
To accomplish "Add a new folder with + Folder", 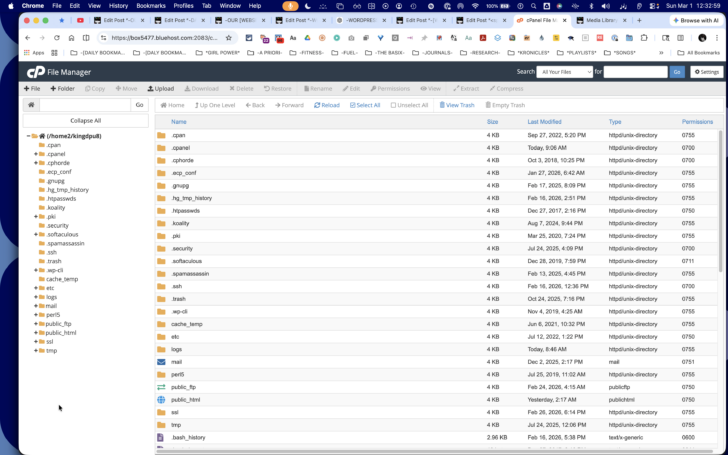I will 63,89.
